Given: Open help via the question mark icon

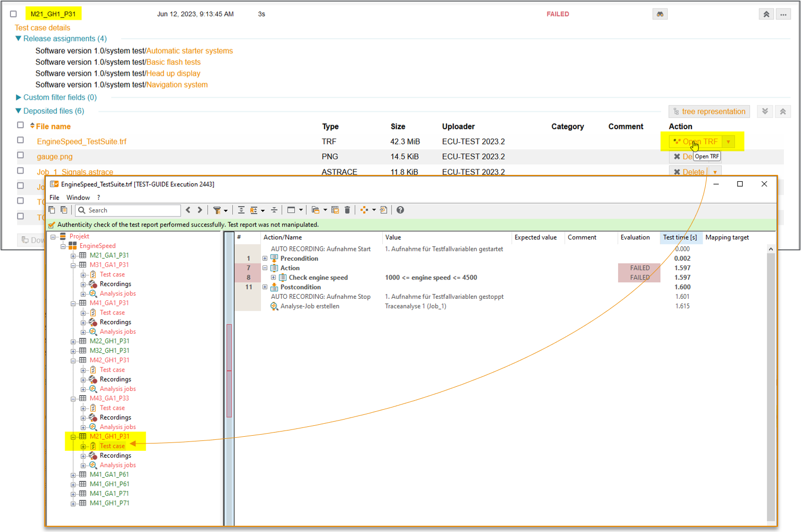Looking at the screenshot, I should point(400,210).
